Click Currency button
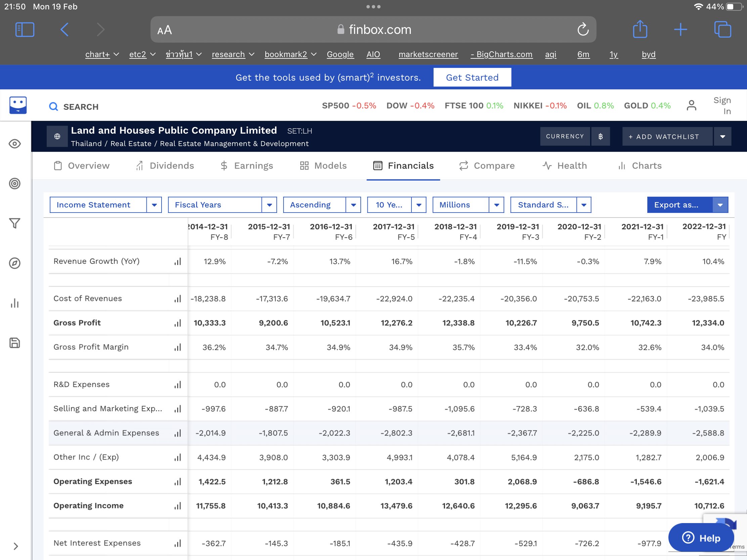 pos(565,136)
